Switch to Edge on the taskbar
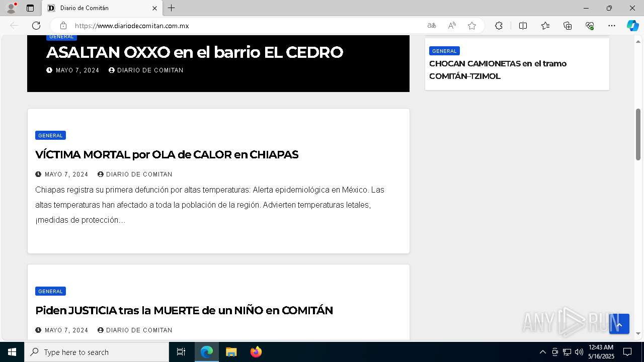This screenshot has width=644, height=362. tap(207, 352)
